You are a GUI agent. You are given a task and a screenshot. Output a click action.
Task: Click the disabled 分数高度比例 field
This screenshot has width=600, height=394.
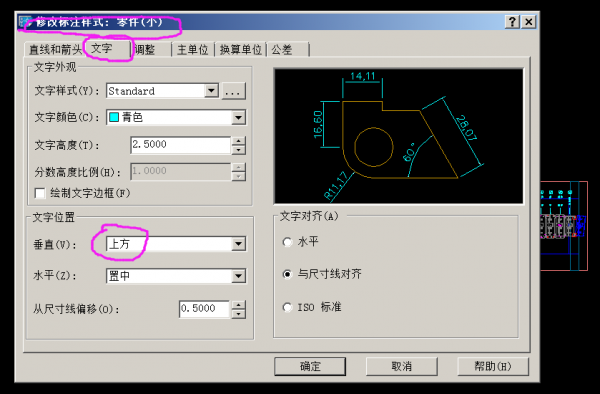(x=180, y=171)
